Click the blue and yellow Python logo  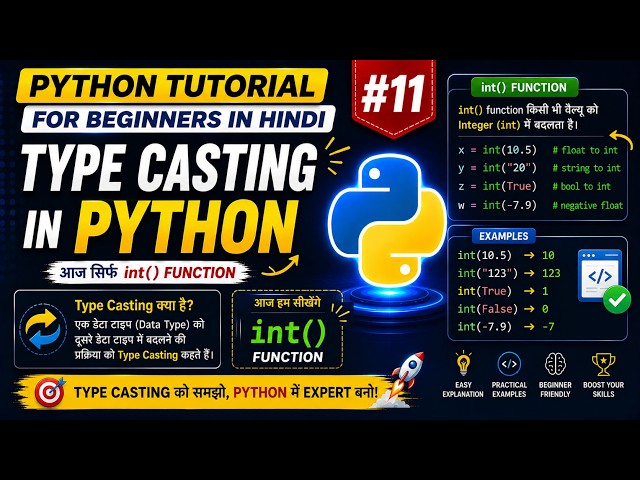pyautogui.click(x=387, y=220)
